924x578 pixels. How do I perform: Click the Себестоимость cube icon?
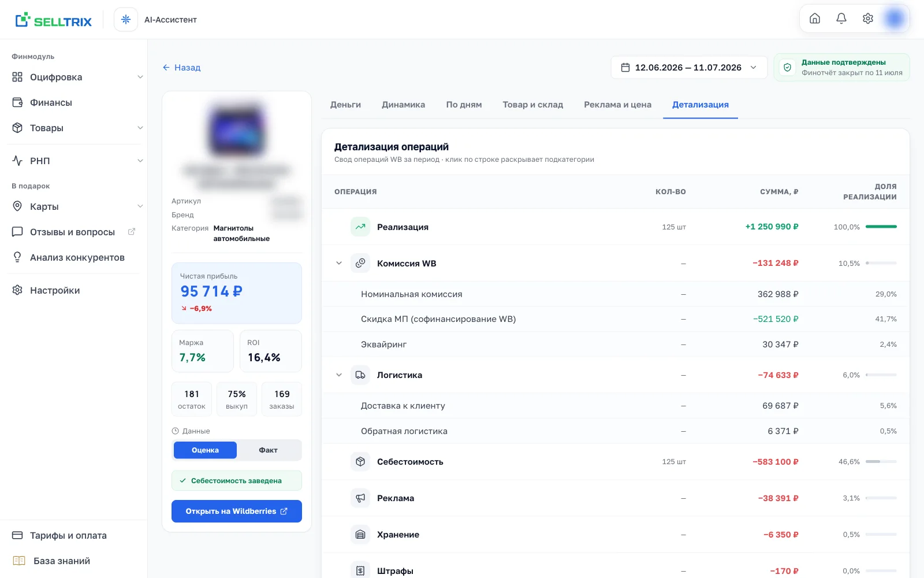(360, 461)
